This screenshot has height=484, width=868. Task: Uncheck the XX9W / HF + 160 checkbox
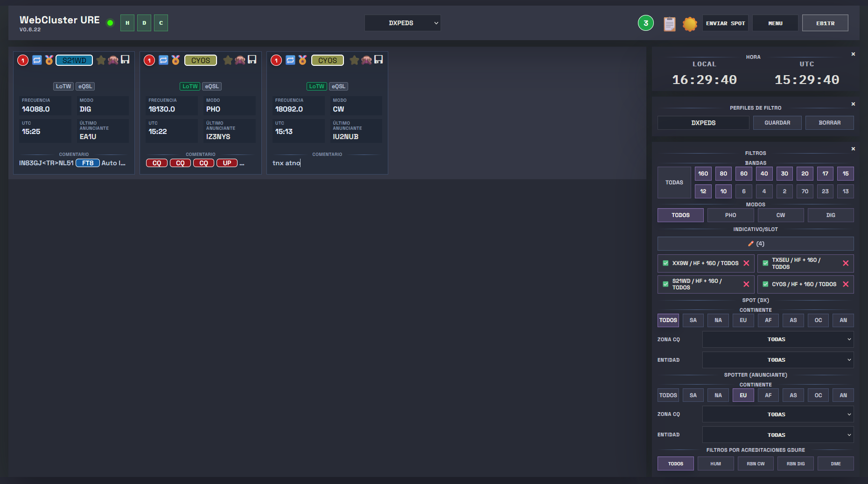[665, 263]
